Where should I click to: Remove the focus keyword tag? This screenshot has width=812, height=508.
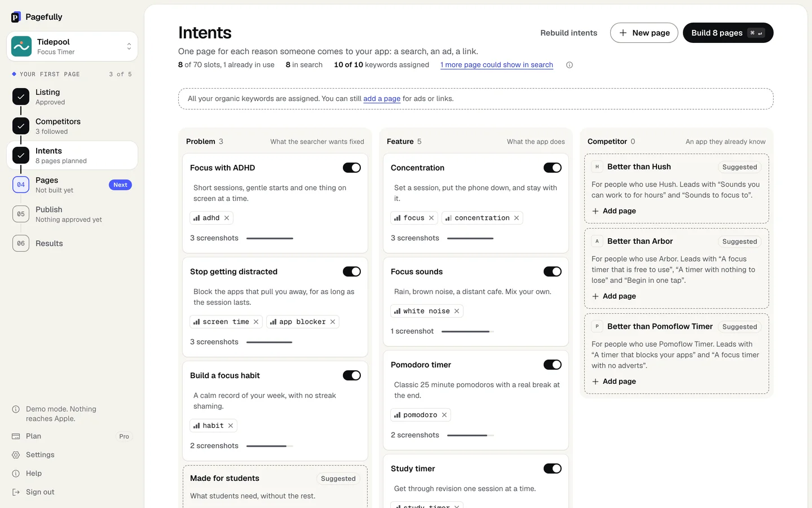tap(431, 218)
